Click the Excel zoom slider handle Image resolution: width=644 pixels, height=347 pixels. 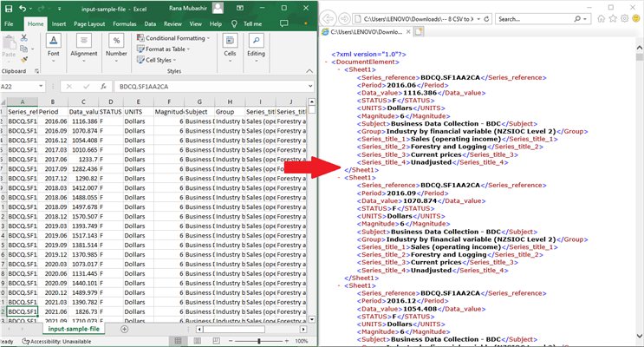click(259, 341)
